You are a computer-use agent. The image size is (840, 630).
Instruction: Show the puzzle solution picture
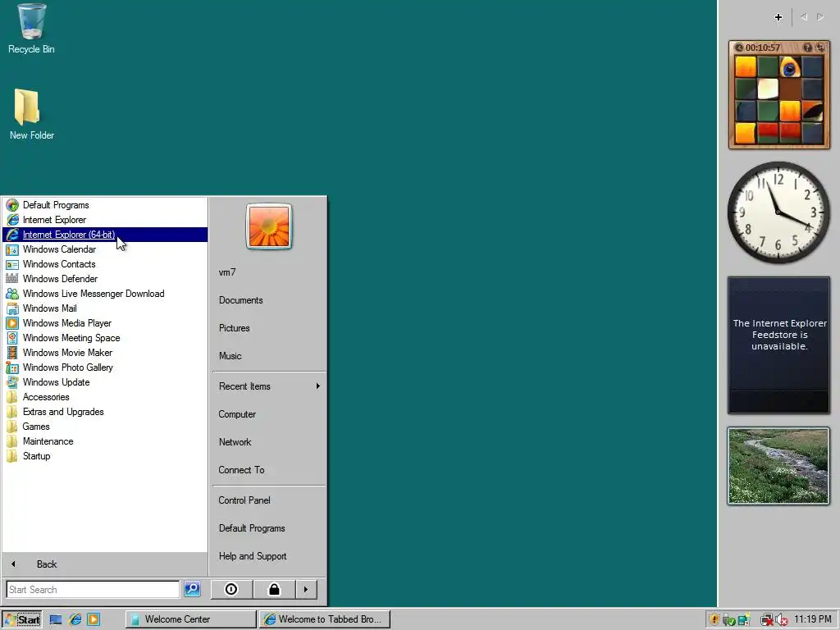click(808, 48)
